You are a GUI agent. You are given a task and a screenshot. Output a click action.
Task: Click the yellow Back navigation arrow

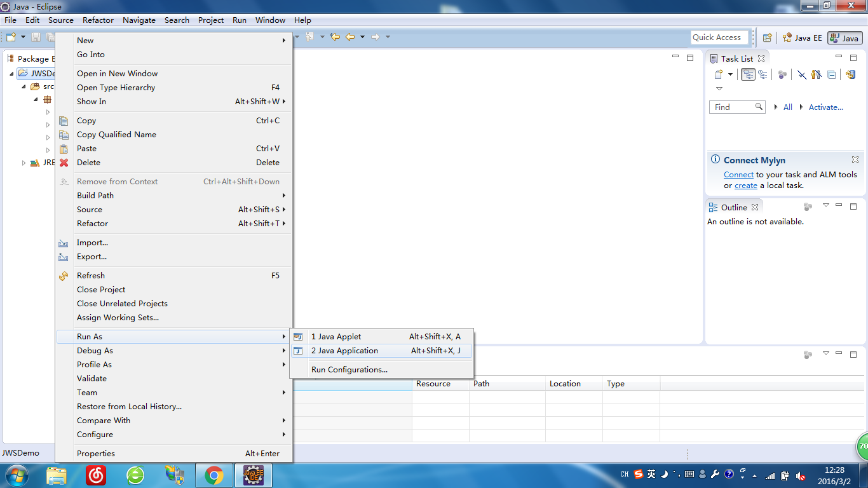pyautogui.click(x=350, y=37)
